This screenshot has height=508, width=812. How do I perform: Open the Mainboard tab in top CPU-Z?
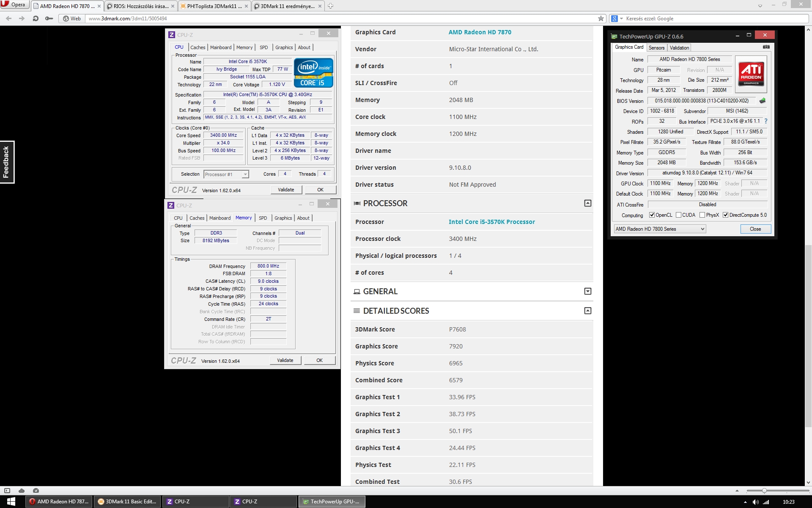(x=221, y=47)
